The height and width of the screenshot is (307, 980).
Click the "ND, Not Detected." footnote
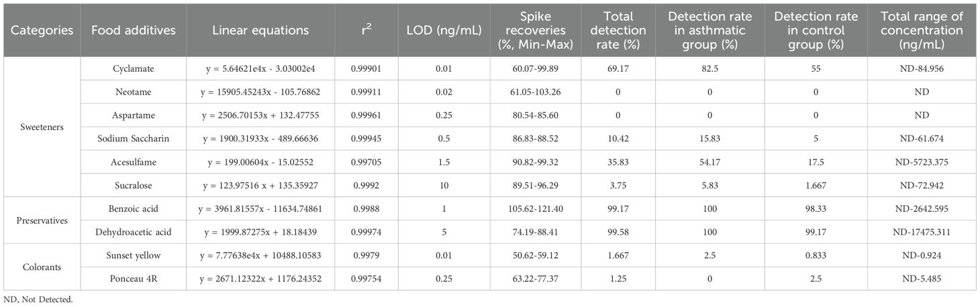pos(37,300)
